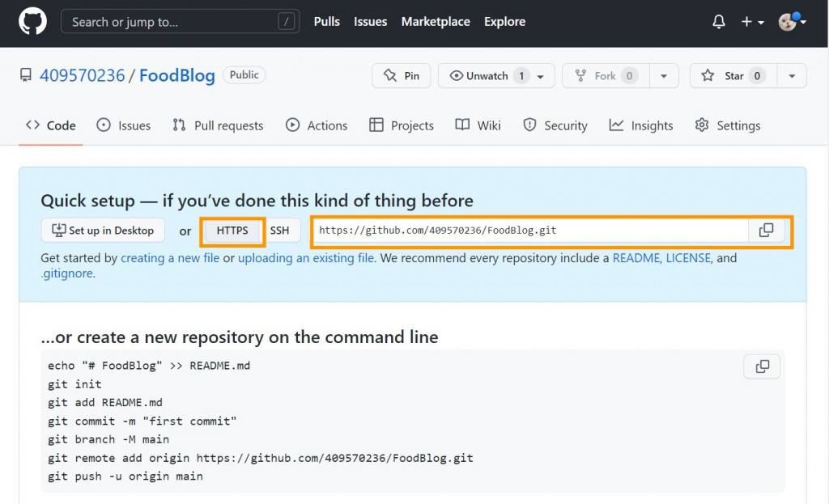
Task: Switch to the repository Issues tab
Action: point(123,125)
